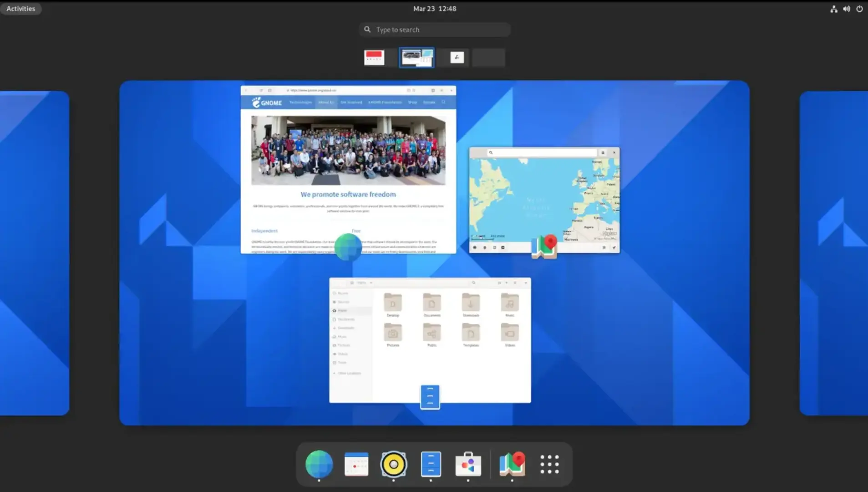Open the Files app from the dock
The height and width of the screenshot is (492, 868).
[x=431, y=464]
